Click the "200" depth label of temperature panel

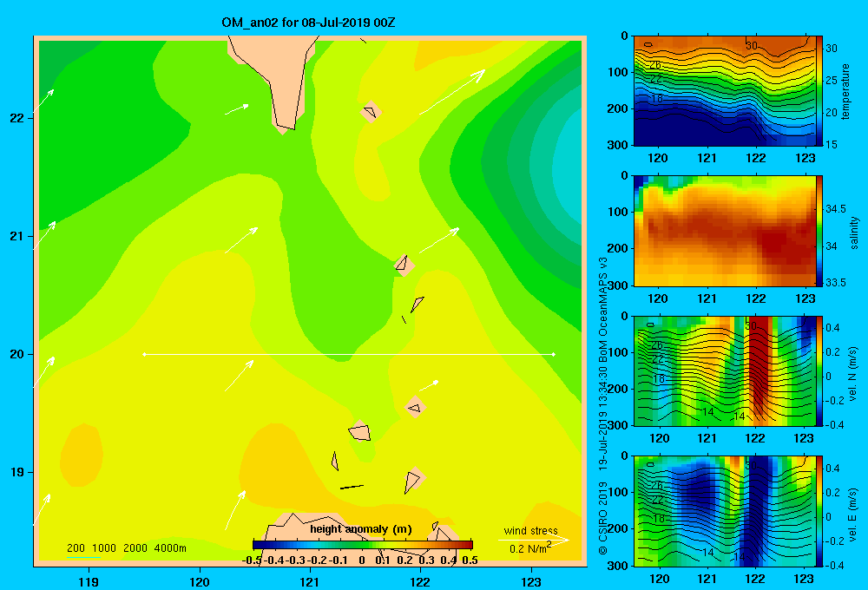[617, 108]
